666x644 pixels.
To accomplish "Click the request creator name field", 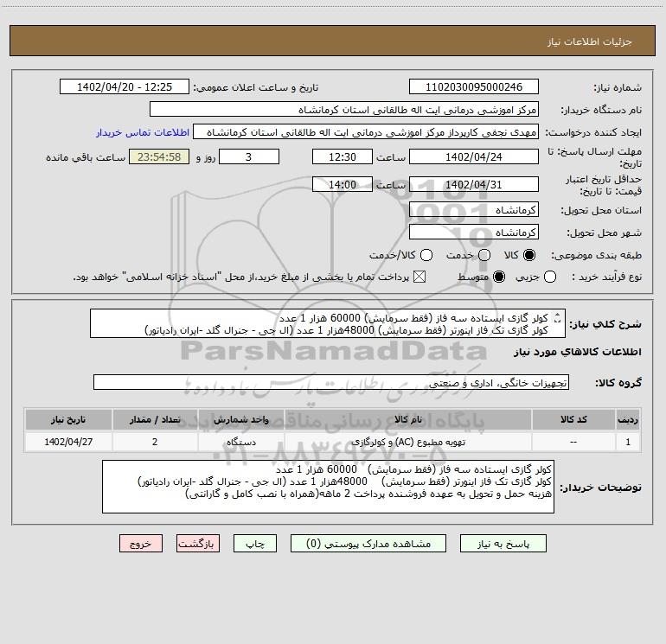I will coord(366,132).
